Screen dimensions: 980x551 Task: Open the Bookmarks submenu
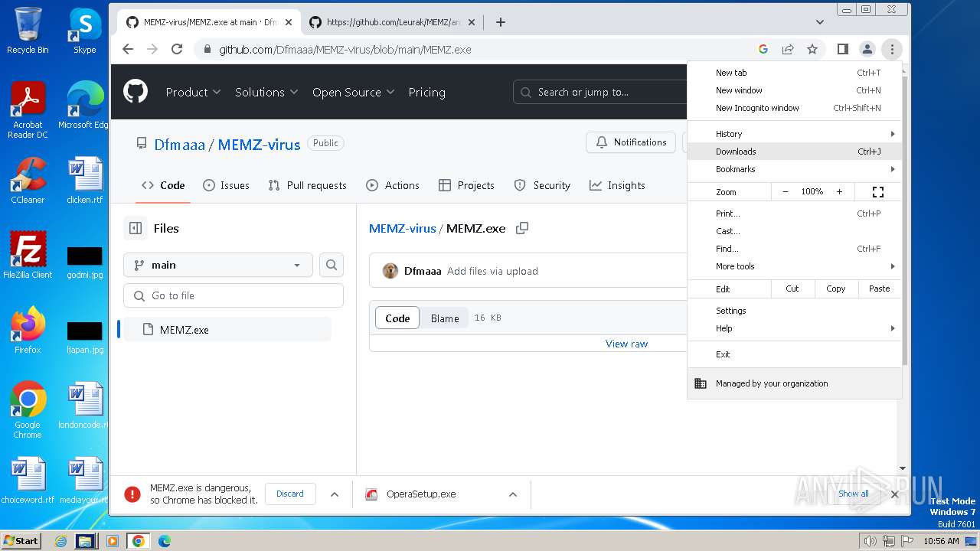795,169
